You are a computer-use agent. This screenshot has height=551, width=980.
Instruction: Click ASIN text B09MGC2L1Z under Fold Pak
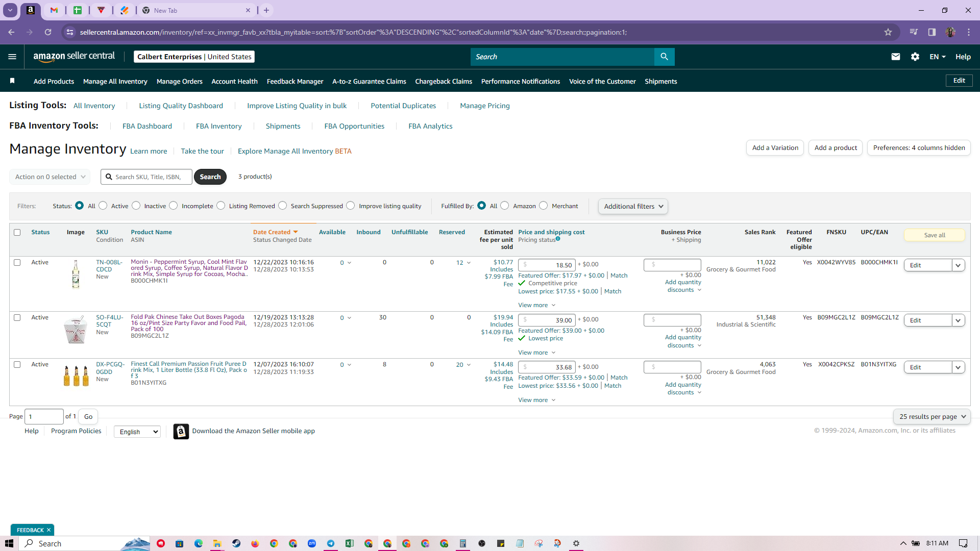(150, 336)
